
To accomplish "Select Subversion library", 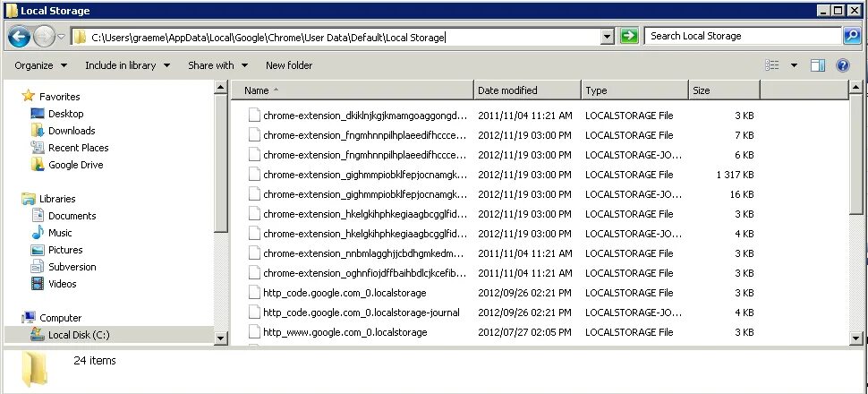I will [x=72, y=267].
